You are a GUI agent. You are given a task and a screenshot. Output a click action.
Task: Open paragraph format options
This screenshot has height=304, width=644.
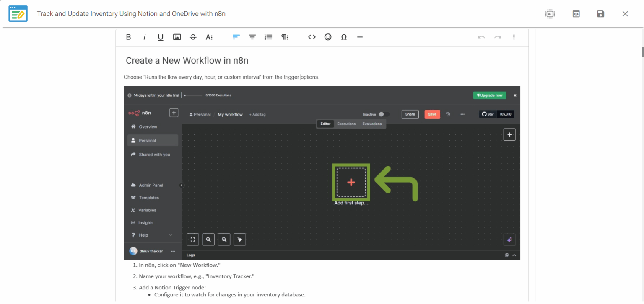point(285,37)
